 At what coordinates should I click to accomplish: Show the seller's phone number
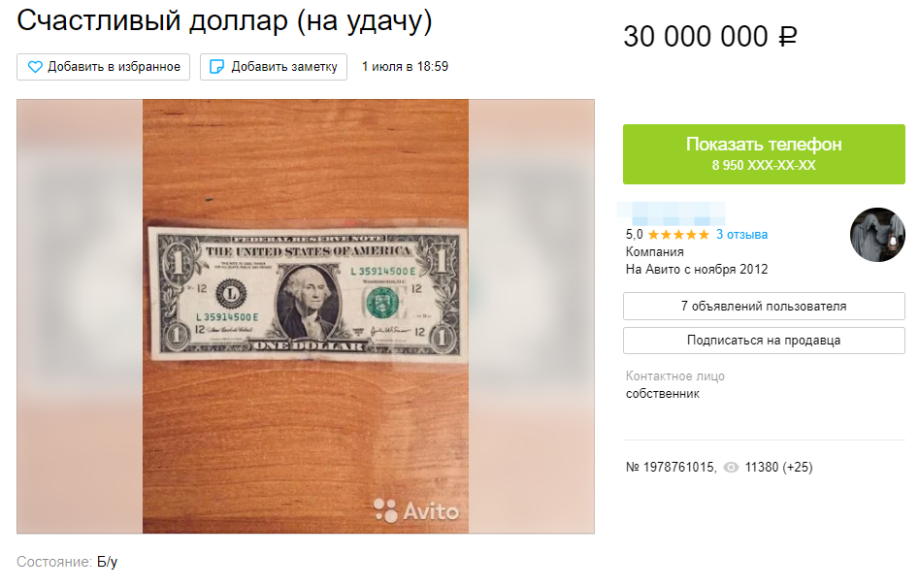764,154
